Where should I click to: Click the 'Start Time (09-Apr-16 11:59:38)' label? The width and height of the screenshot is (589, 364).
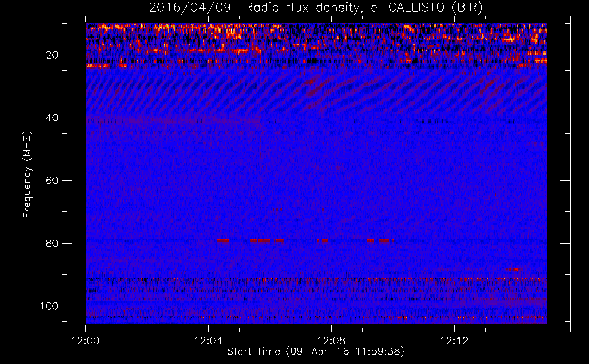pyautogui.click(x=316, y=351)
